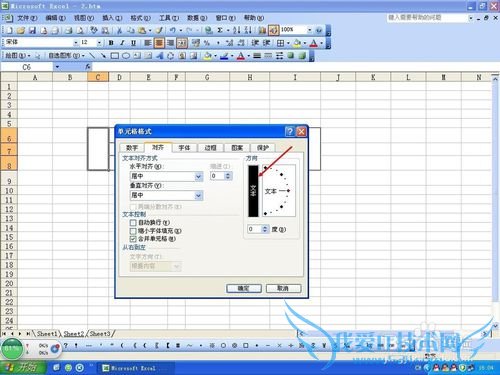The height and width of the screenshot is (375, 500).
Task: Open the 文件 File menu
Action: 27,18
